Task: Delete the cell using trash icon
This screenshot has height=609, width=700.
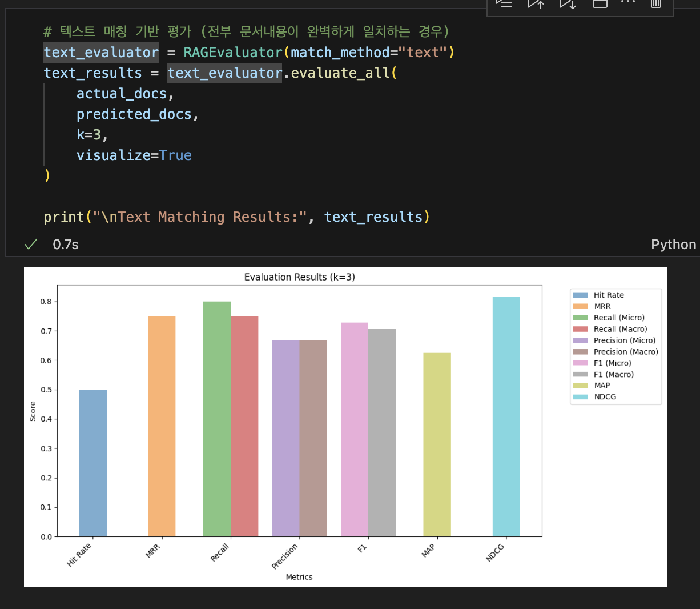Action: pos(656,3)
